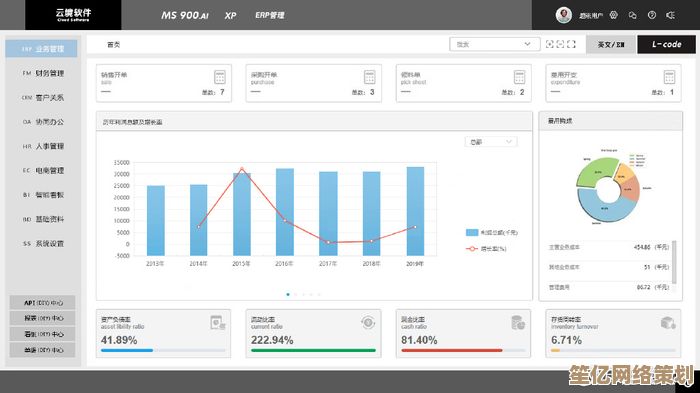
Task: Click the speaker announcement icon in header
Action: tap(671, 15)
